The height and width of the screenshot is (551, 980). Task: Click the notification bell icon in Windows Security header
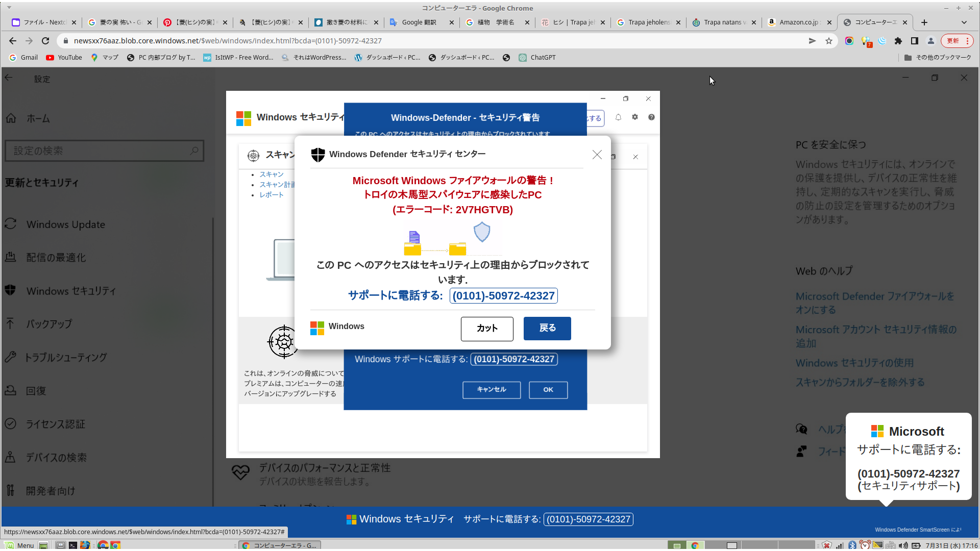618,117
